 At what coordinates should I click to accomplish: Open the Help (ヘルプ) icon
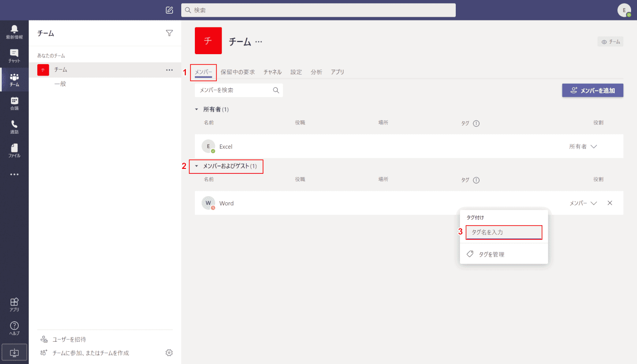point(14,328)
